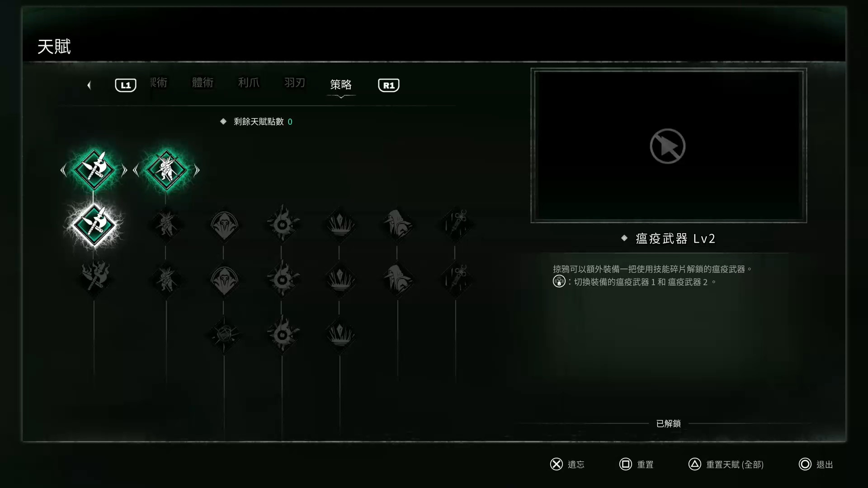Open the 體術 talent tab

point(203,83)
